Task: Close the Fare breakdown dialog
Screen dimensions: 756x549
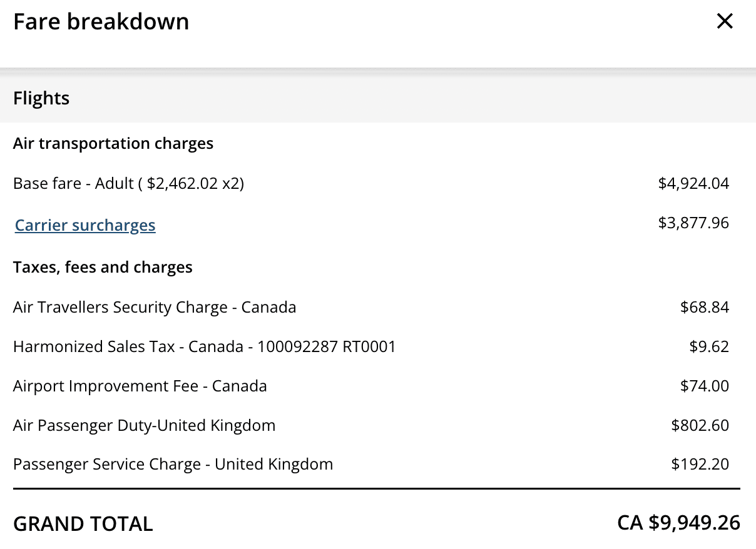Action: (724, 22)
